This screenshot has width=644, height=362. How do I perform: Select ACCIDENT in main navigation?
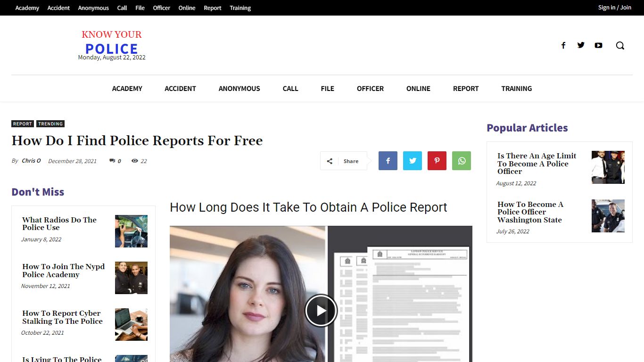[180, 88]
